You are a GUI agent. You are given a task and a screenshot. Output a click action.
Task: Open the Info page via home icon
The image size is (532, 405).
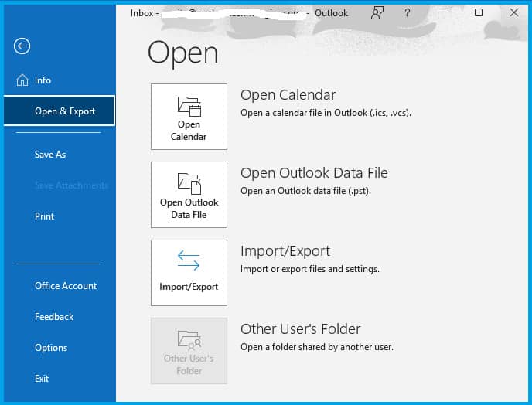[22, 80]
